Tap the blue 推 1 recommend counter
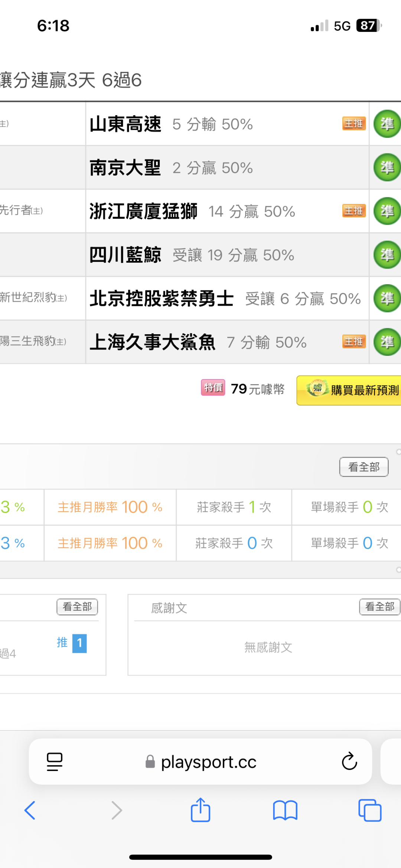This screenshot has height=868, width=401. click(72, 643)
